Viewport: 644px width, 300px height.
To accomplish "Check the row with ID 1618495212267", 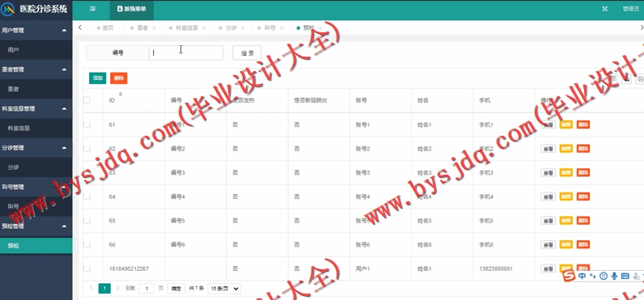I will point(87,268).
